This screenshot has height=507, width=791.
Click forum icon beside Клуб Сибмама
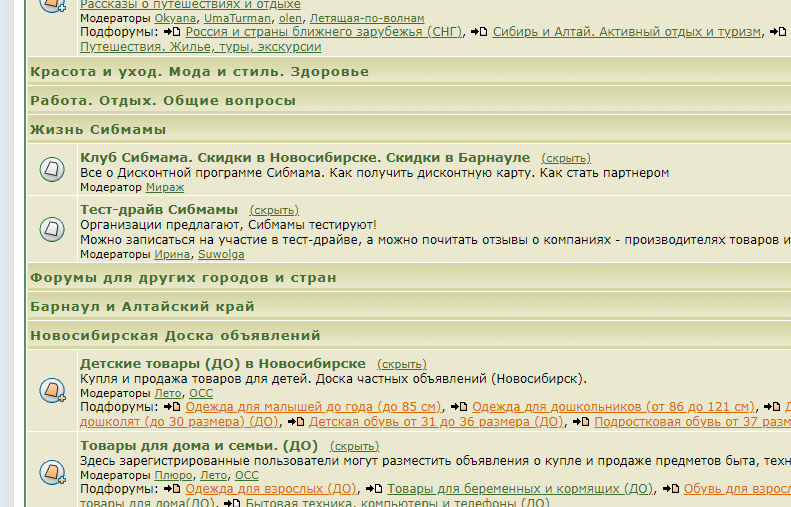(x=52, y=169)
